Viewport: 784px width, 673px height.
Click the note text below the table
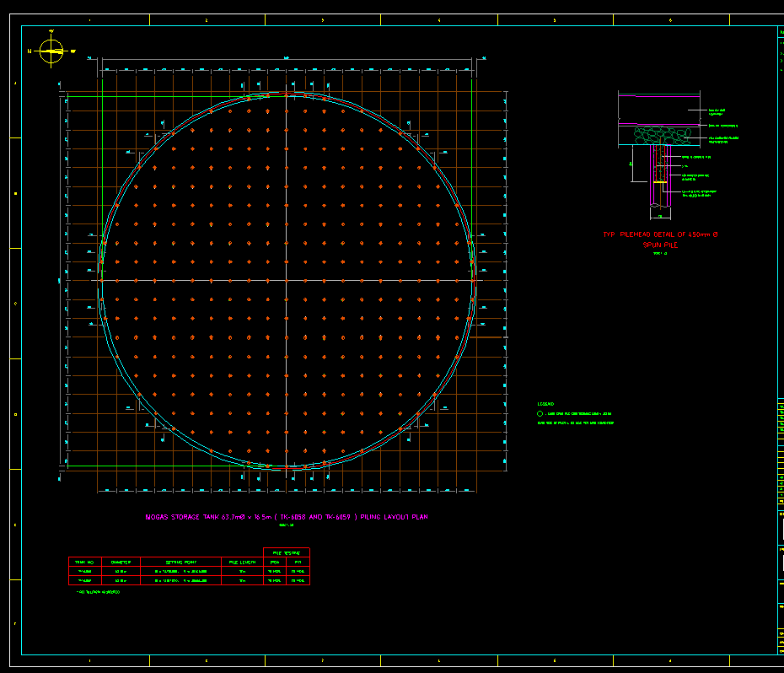(98, 592)
